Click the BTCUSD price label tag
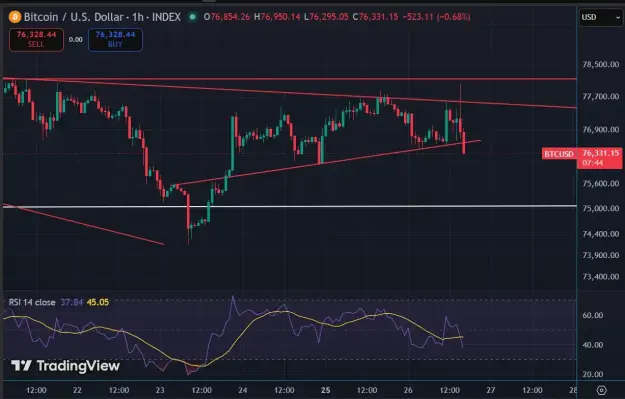625x399 pixels. tap(559, 154)
